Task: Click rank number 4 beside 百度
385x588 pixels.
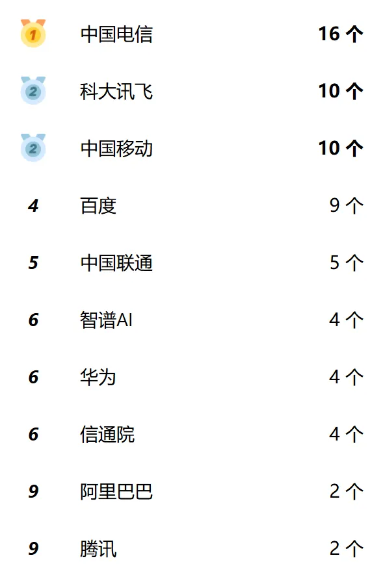Action: pos(33,206)
